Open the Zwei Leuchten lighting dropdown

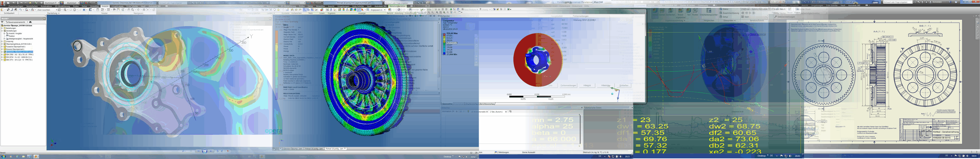[47, 10]
